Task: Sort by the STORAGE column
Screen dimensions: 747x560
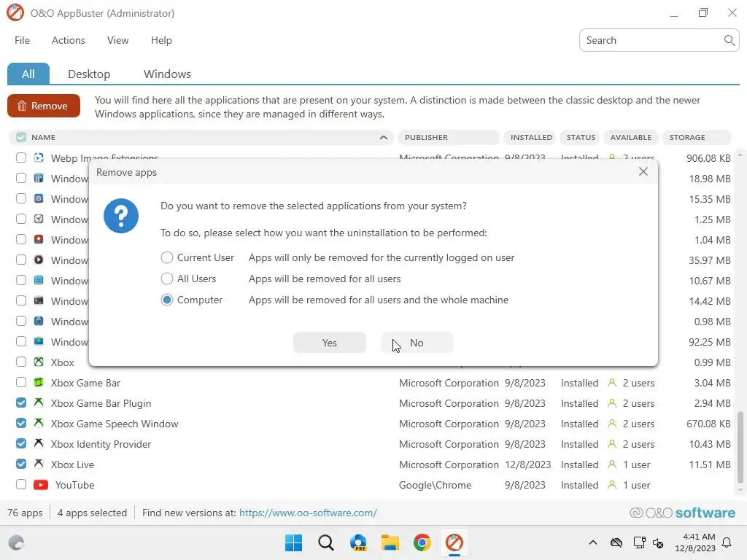Action: click(697, 137)
